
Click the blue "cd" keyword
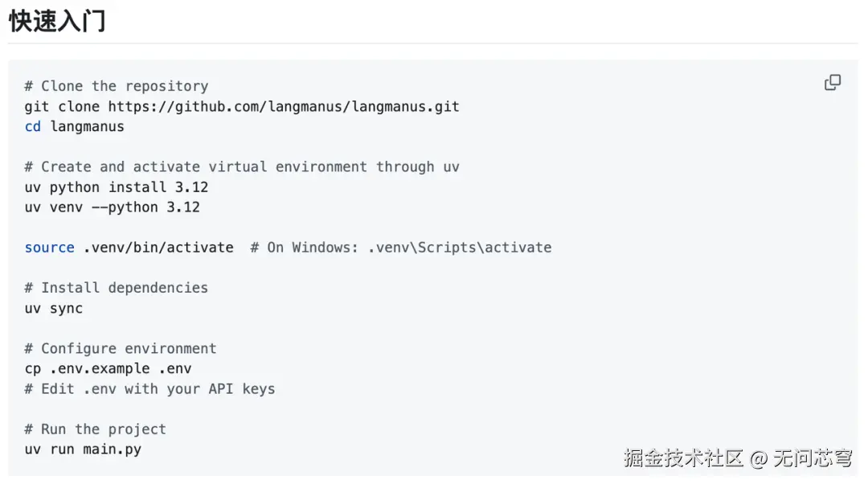tap(33, 126)
